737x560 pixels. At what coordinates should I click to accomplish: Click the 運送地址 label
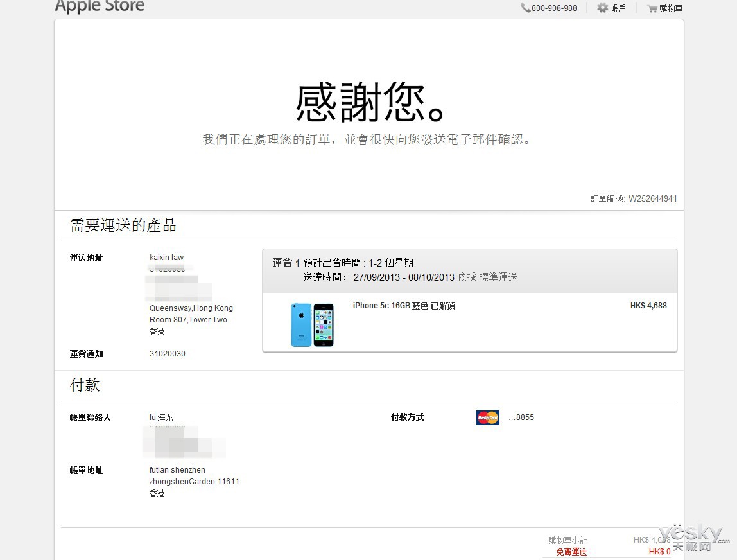86,258
